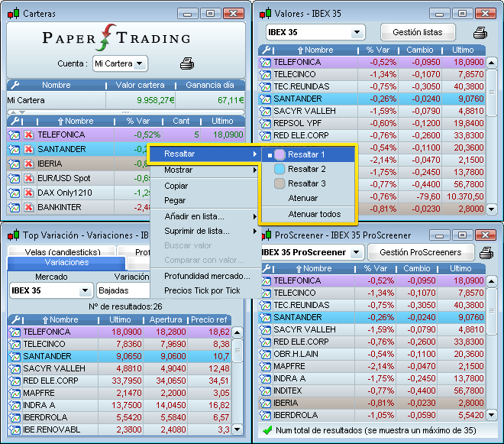The image size is (504, 444).
Task: Open the Variación 'Bajadas' dropdown
Action: pyautogui.click(x=124, y=291)
